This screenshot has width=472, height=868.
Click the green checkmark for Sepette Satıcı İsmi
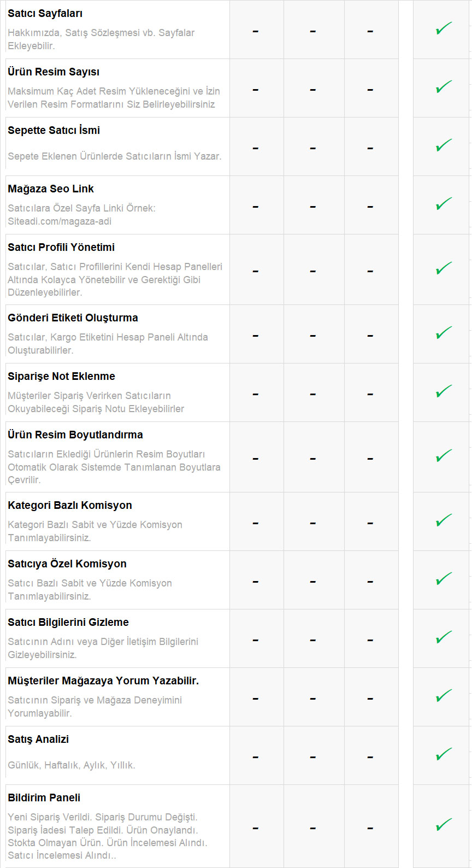pyautogui.click(x=444, y=145)
